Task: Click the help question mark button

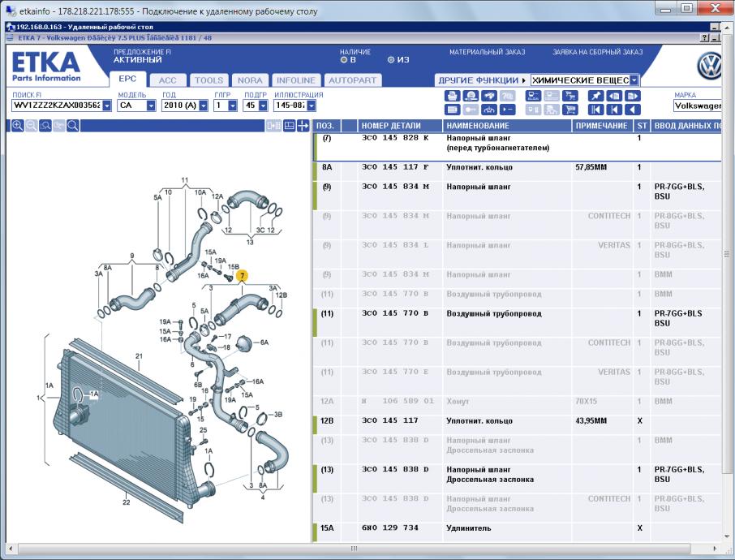Action: (706, 38)
